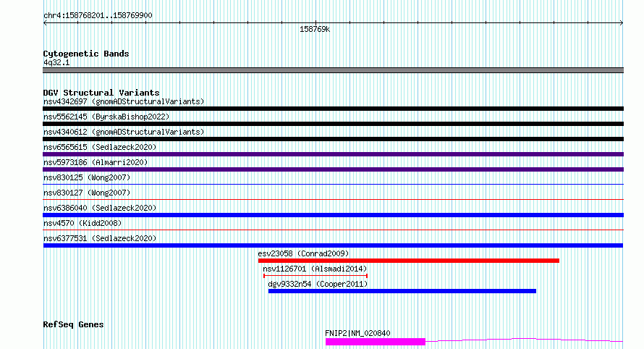Image resolution: width=644 pixels, height=349 pixels.
Task: Click the purple bar under nsv6565615
Action: (x=333, y=154)
